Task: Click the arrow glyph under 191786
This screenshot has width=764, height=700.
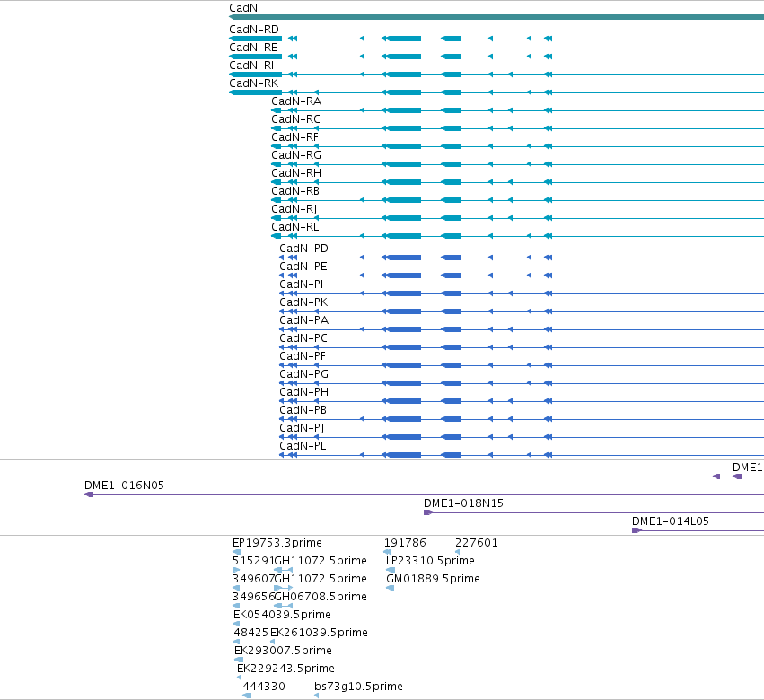Action: tap(388, 552)
